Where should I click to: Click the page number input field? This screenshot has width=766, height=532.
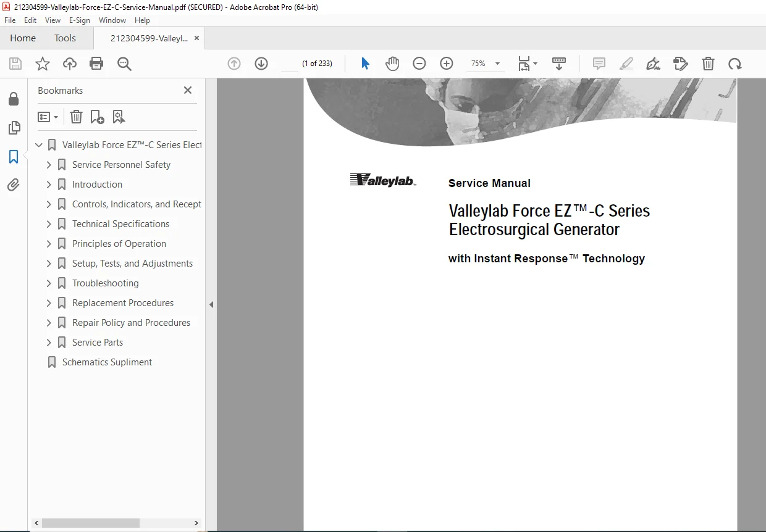tap(289, 64)
